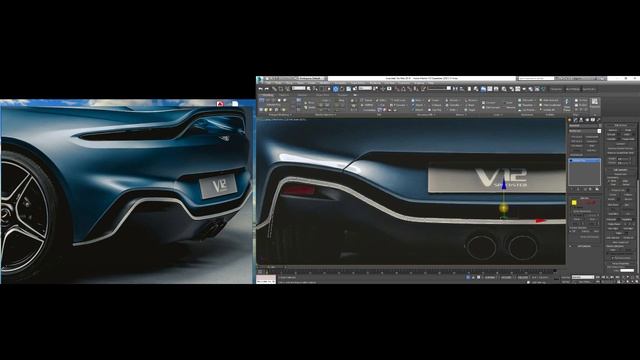This screenshot has width=640, height=360.
Task: Switch to the Modify command panel tab
Action: (x=576, y=120)
